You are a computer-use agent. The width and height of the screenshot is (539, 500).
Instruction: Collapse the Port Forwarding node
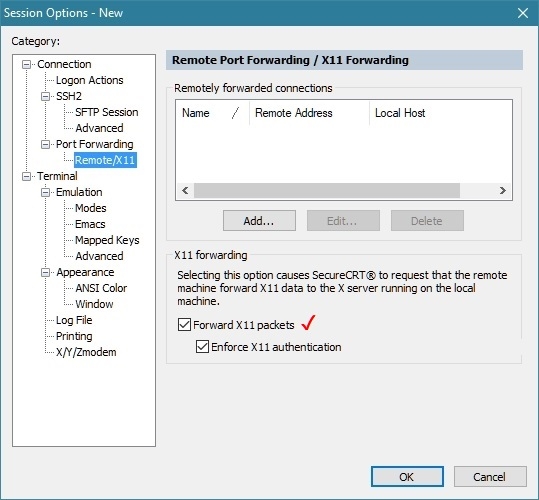[x=45, y=144]
